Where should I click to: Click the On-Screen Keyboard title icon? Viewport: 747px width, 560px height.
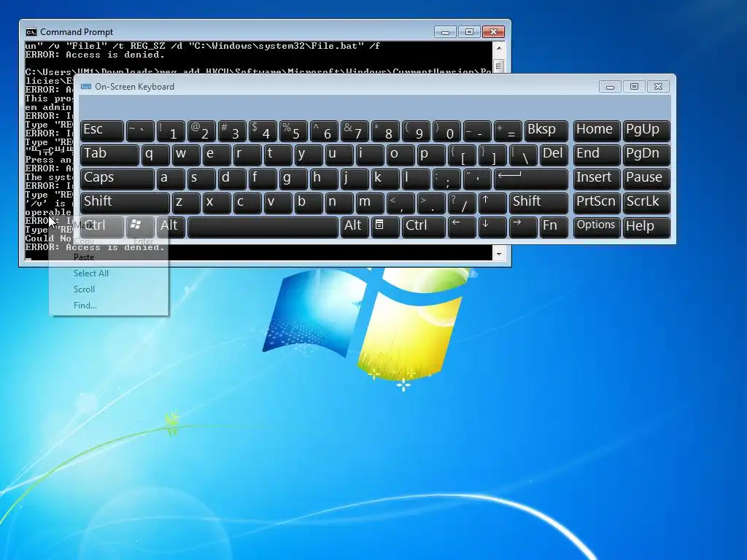point(86,87)
